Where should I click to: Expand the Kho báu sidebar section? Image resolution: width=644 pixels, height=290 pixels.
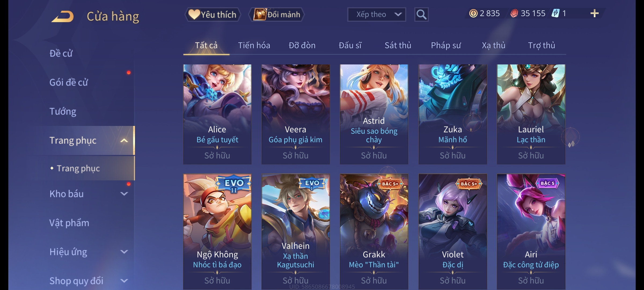coord(124,194)
